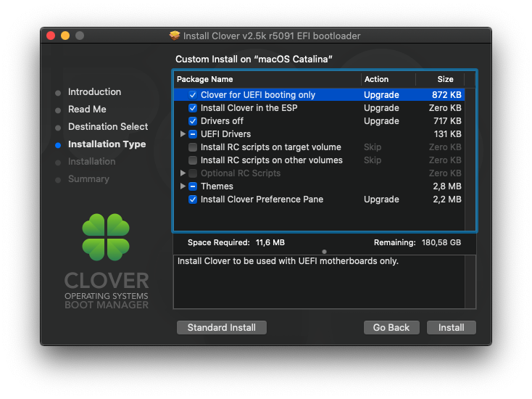The width and height of the screenshot is (532, 399).
Task: Toggle Install Clover in the ESP checkbox
Action: point(192,108)
